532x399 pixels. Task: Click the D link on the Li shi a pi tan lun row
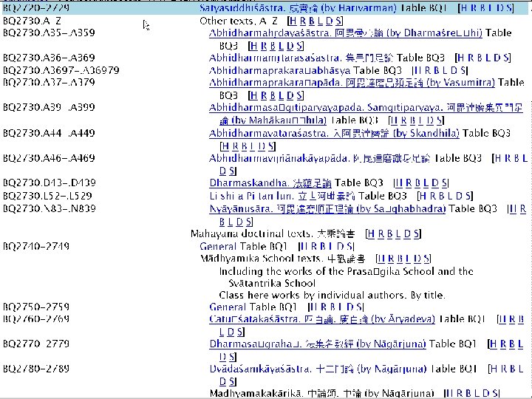[459, 196]
